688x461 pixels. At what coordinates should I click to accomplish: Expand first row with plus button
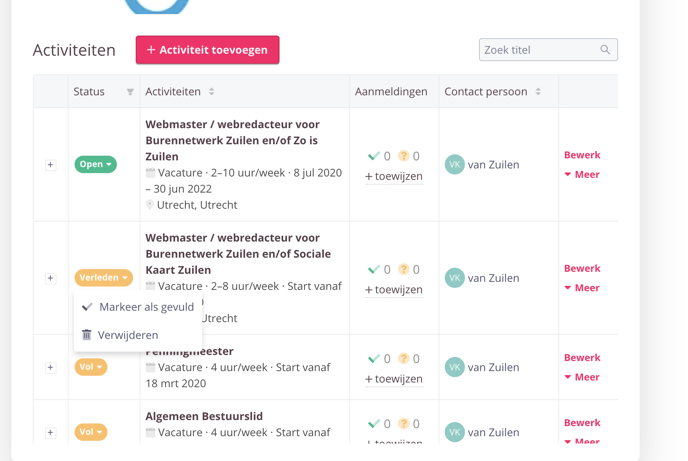50,165
